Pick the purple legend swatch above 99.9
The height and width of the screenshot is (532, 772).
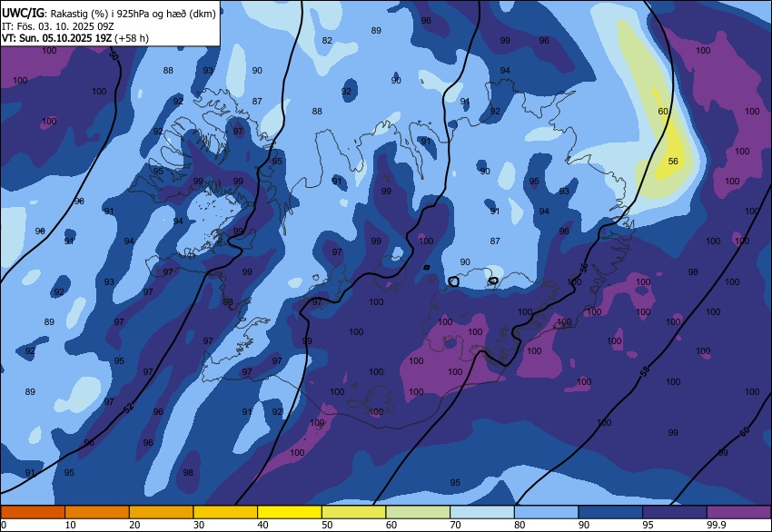pos(739,512)
